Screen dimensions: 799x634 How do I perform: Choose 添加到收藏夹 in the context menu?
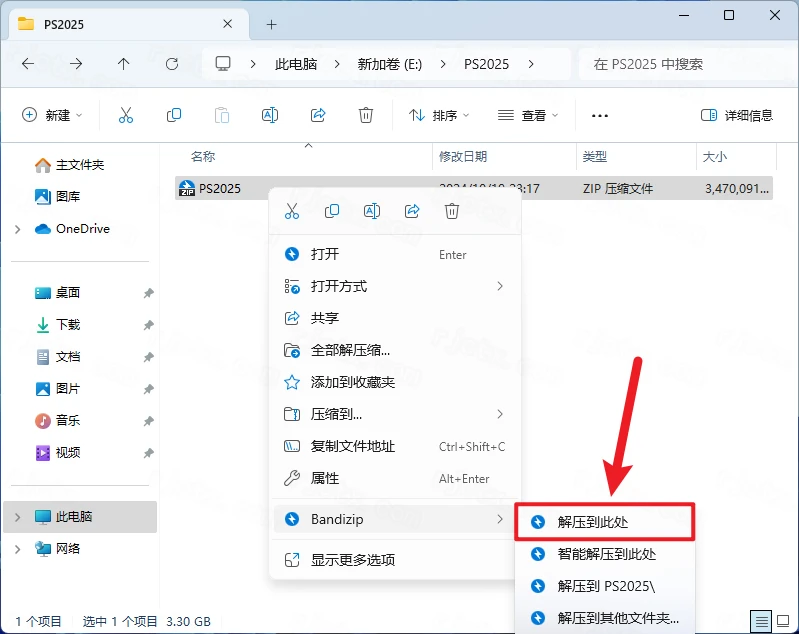395,382
